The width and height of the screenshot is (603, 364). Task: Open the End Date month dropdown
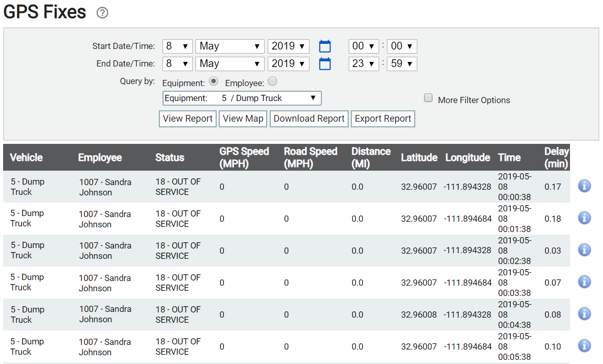pos(230,64)
